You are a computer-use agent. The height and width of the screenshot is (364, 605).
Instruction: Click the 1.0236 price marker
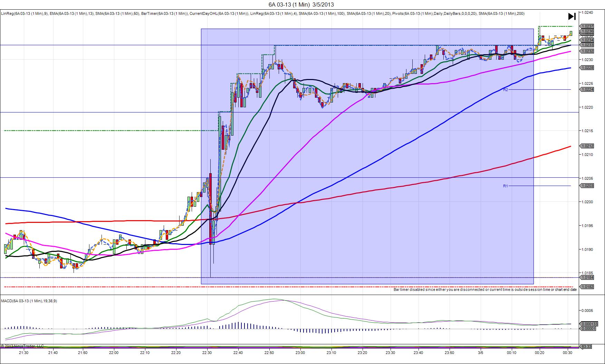pos(587,31)
